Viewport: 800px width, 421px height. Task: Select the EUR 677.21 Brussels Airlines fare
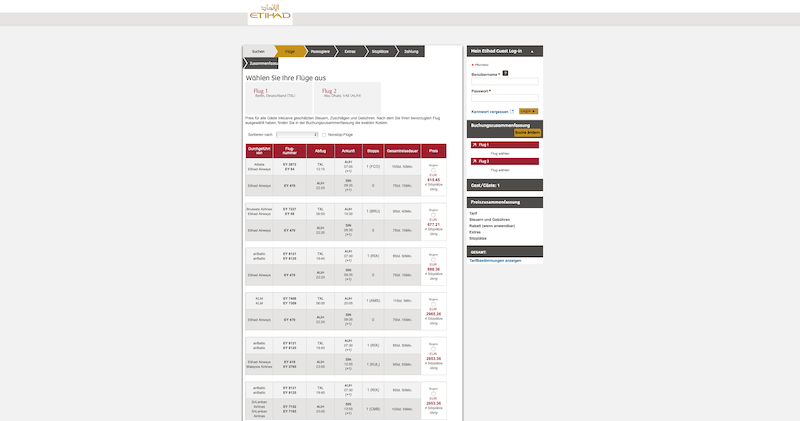coord(433,215)
